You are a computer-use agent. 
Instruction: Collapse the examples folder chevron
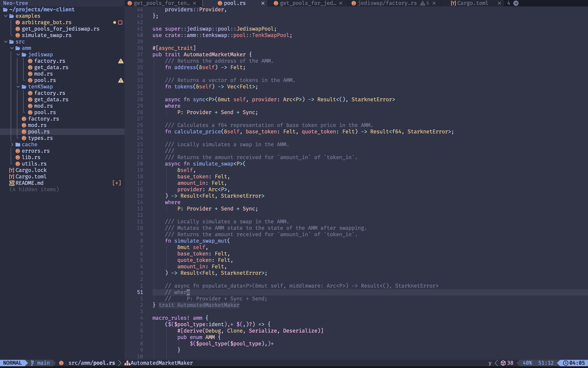click(x=6, y=16)
